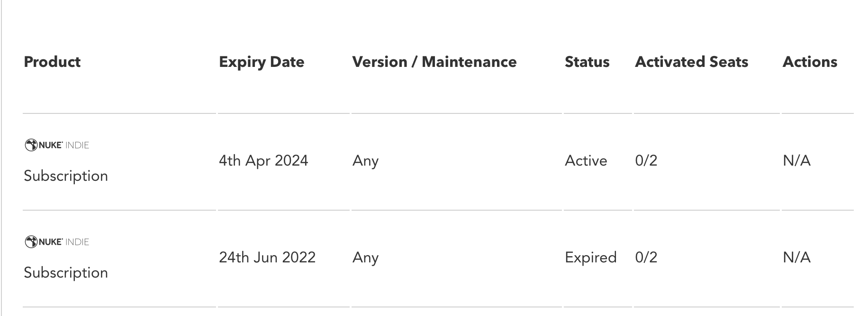The width and height of the screenshot is (868, 316).
Task: Click the Version / Maintenance column header
Action: pyautogui.click(x=434, y=62)
